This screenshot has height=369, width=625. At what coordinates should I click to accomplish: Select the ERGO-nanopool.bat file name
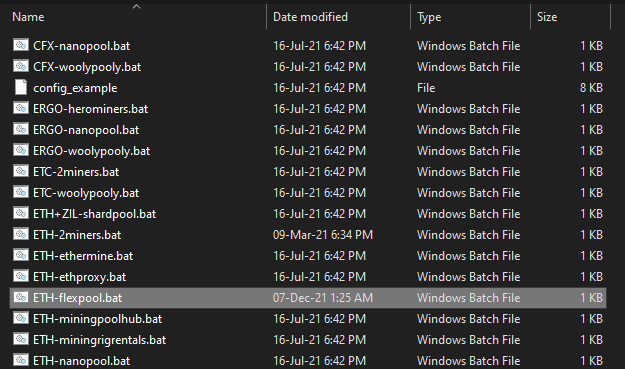[x=86, y=130]
